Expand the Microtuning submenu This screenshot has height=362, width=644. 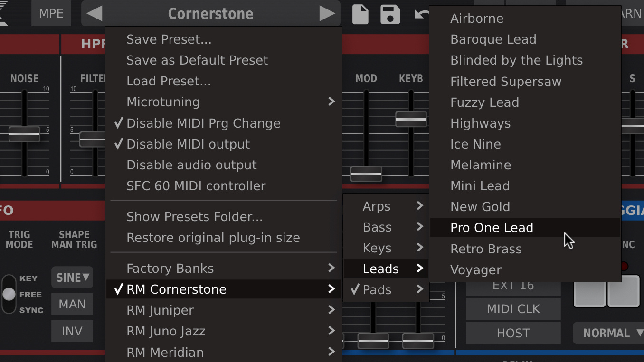(224, 102)
